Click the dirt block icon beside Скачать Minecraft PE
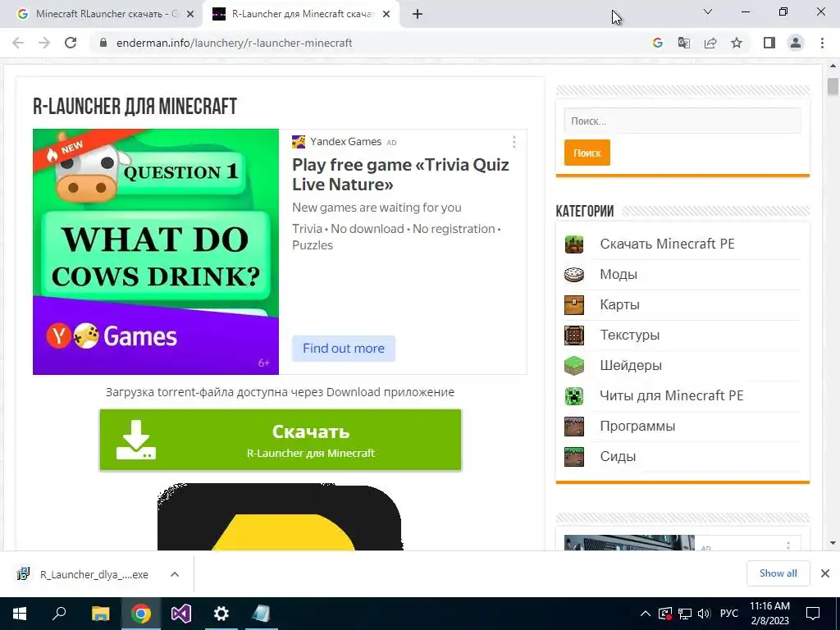840x630 pixels. tap(574, 244)
